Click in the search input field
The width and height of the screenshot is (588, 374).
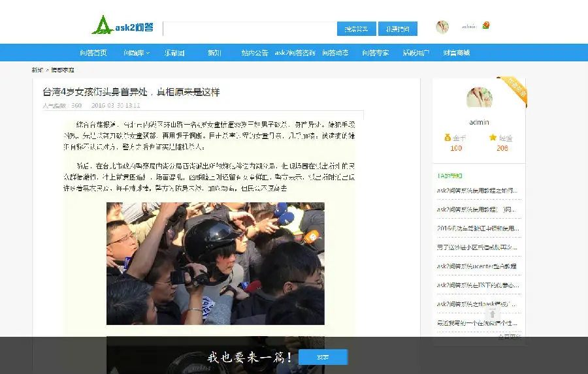point(250,29)
